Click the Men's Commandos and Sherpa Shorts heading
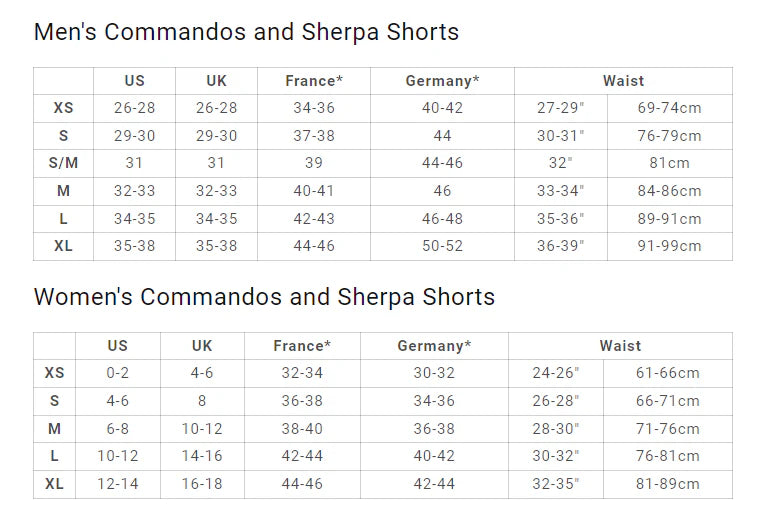Viewport: 767px width, 515px height. click(x=246, y=32)
